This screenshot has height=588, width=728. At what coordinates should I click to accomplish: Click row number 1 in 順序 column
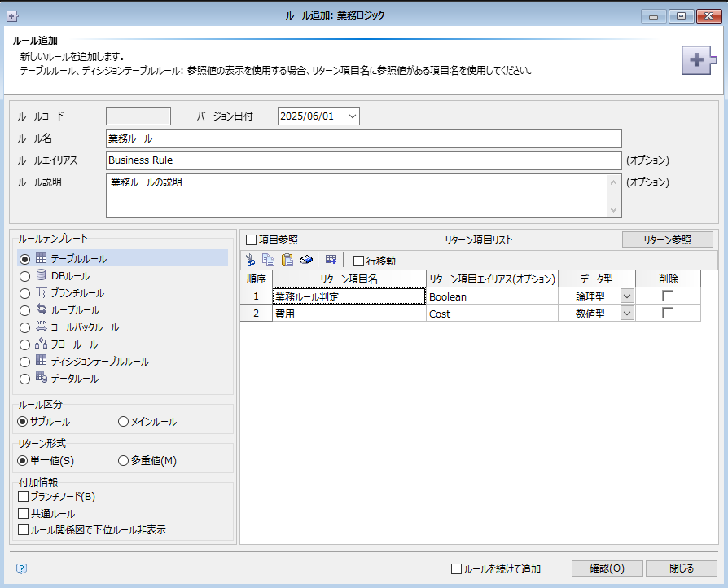[x=257, y=296]
